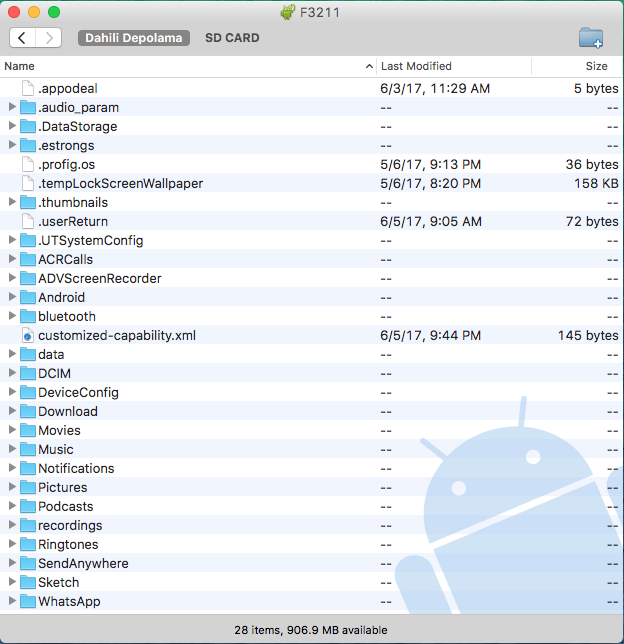This screenshot has height=644, width=624.
Task: Click the bluetooth folder icon
Action: 28,316
